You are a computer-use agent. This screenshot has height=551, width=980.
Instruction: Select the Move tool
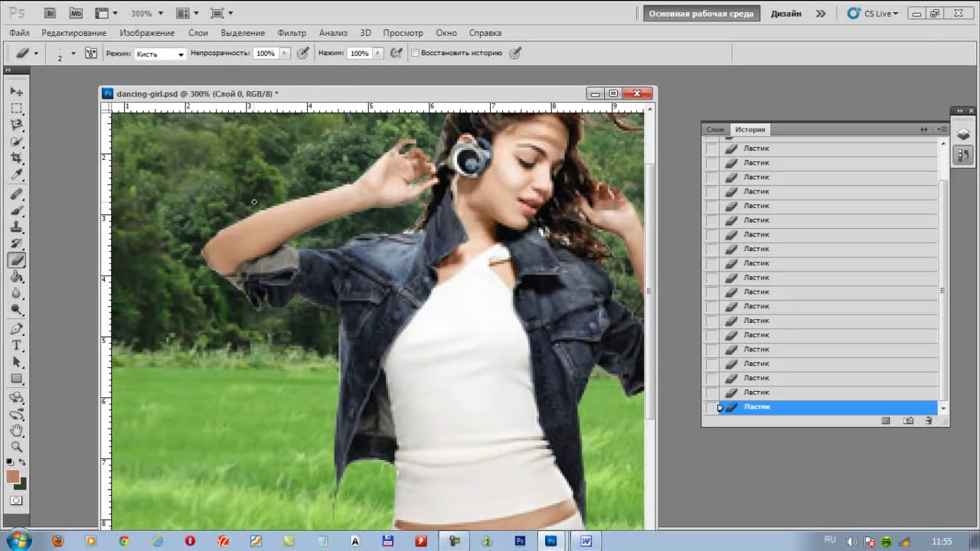[16, 91]
